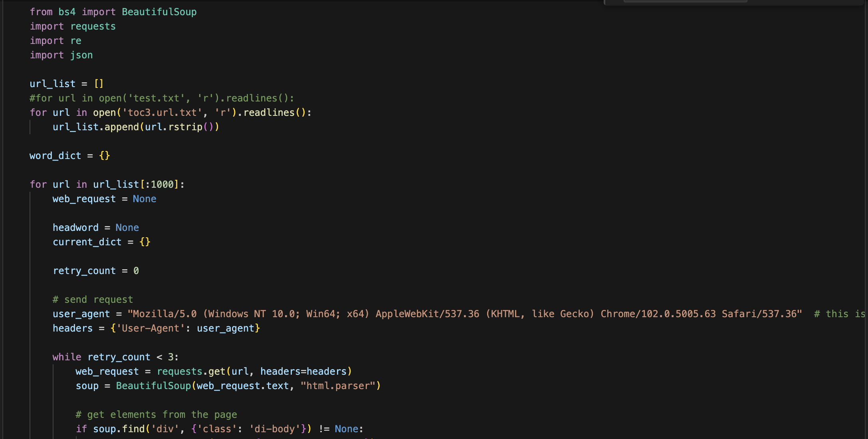868x439 pixels.
Task: Click the 1000 slice number
Action: point(162,185)
